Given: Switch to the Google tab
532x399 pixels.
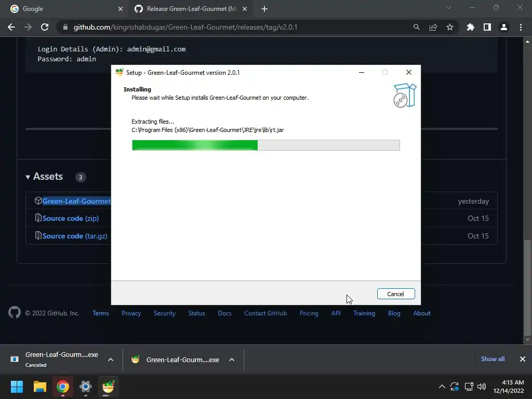Looking at the screenshot, I should pyautogui.click(x=64, y=9).
